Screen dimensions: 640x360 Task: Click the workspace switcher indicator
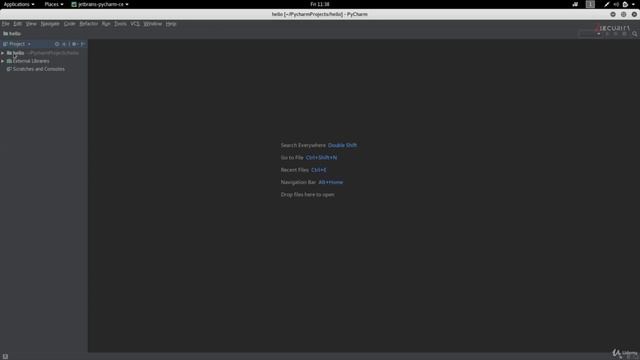point(590,4)
